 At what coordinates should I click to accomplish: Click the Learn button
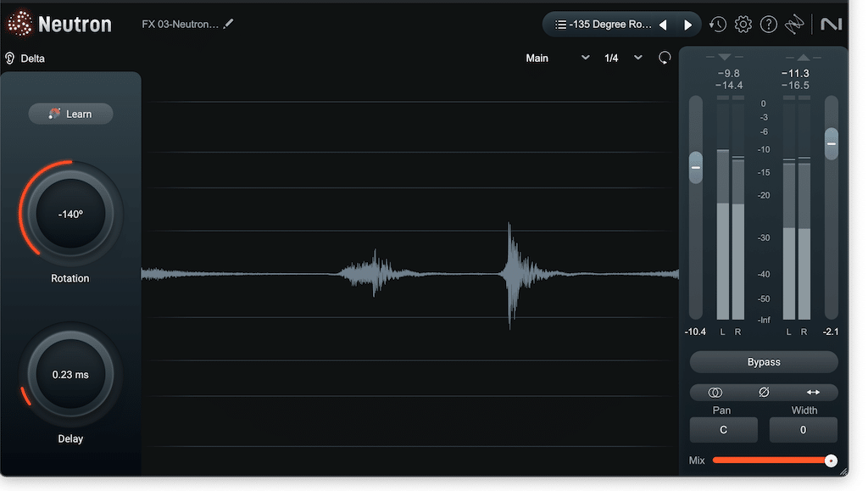(x=71, y=114)
